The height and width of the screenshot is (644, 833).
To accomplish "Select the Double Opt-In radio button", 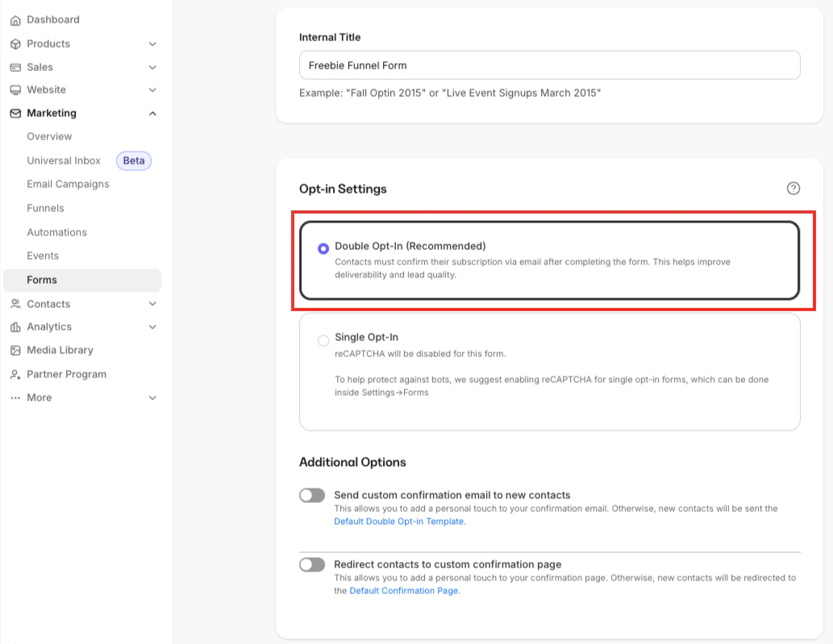I will coord(323,248).
